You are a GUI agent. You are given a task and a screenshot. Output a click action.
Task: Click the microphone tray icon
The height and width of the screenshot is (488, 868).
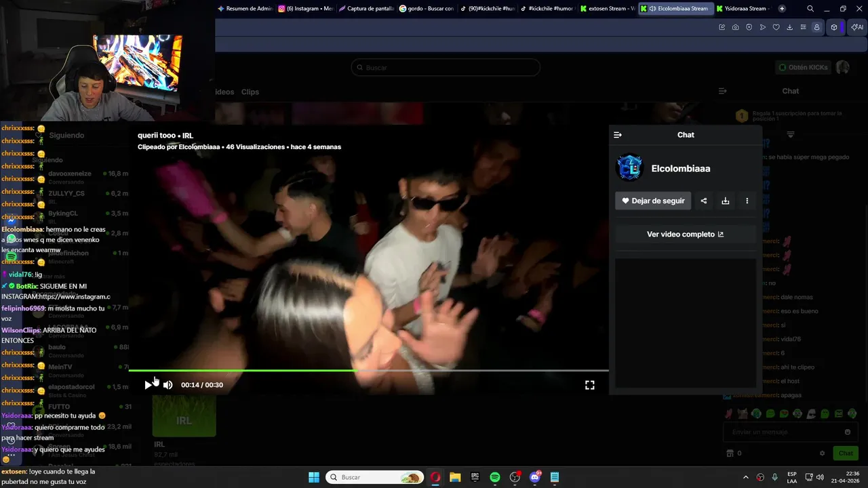click(x=775, y=477)
